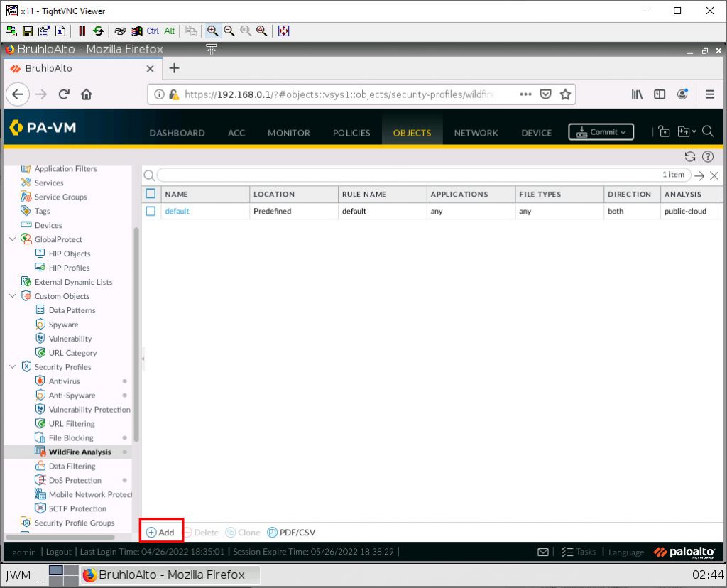727x588 pixels.
Task: Collapse the GlobalProtect tree section
Action: (11, 239)
